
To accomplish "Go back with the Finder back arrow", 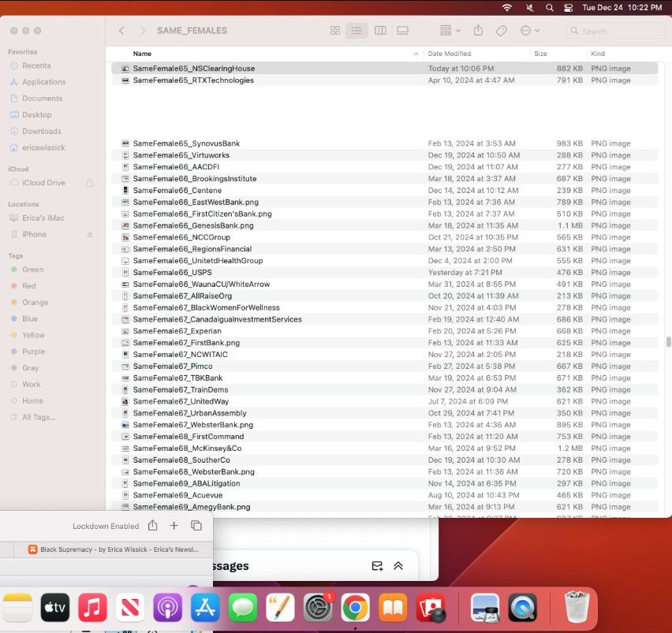I will tap(121, 31).
